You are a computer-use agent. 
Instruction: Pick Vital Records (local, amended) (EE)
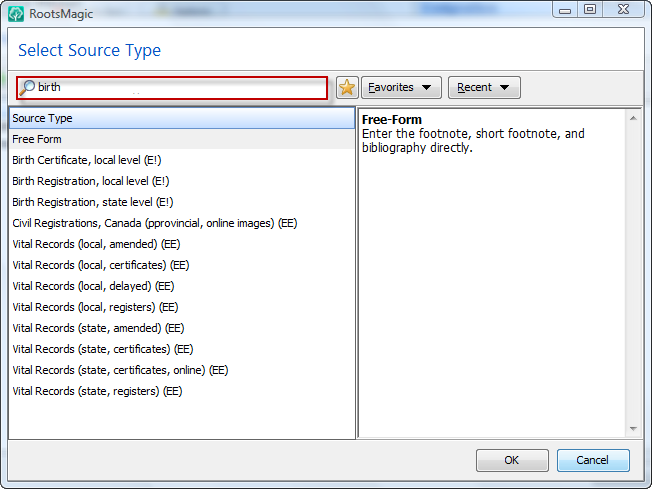coord(182,244)
